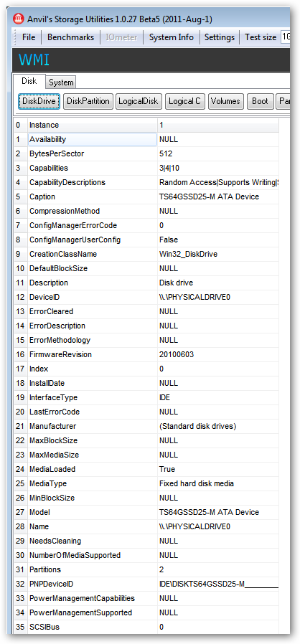Open the Settings menu
Screen dimensions: 300x644
tap(220, 37)
